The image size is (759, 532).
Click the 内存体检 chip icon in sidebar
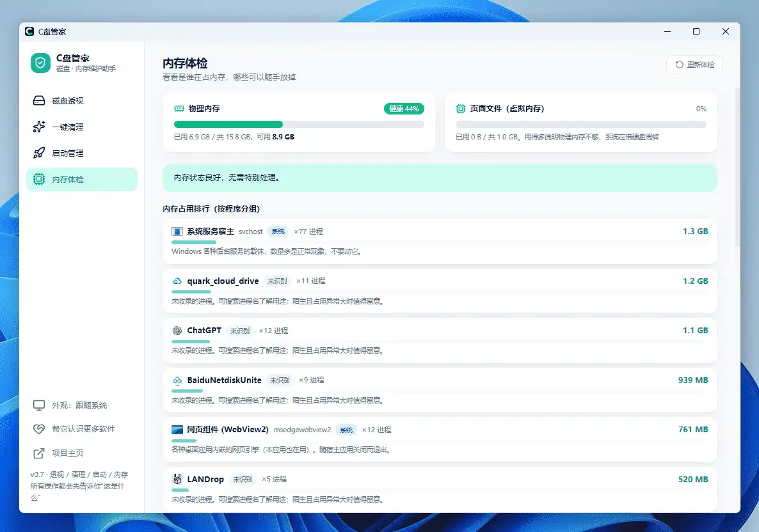coord(39,179)
